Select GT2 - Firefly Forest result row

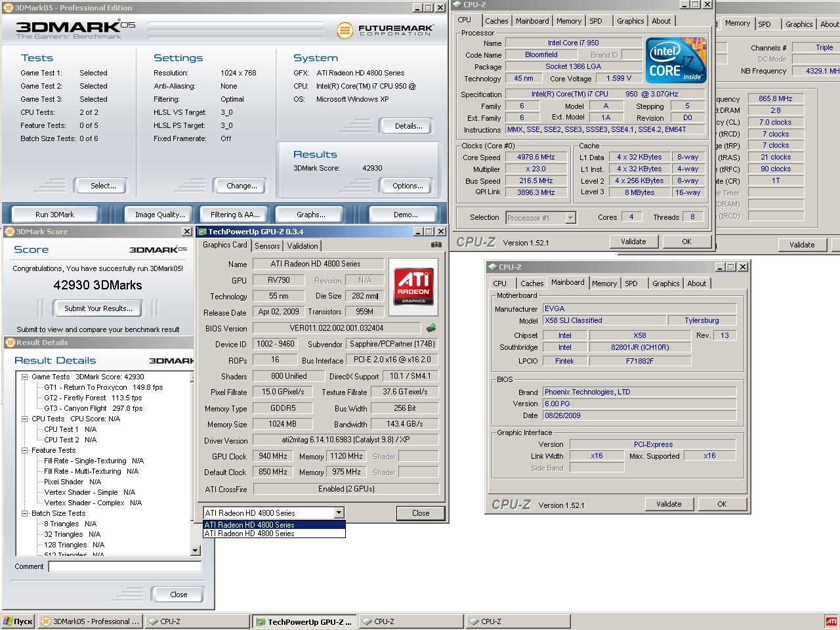93,398
